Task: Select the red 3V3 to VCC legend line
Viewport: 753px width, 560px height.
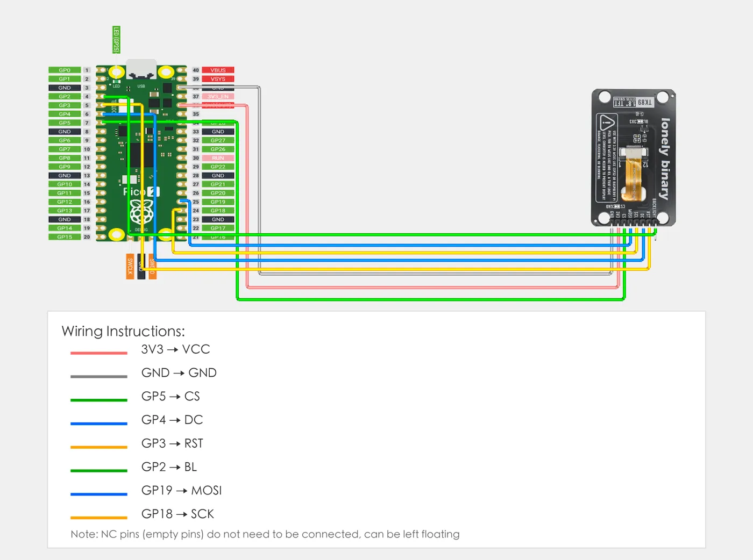Action: point(98,353)
